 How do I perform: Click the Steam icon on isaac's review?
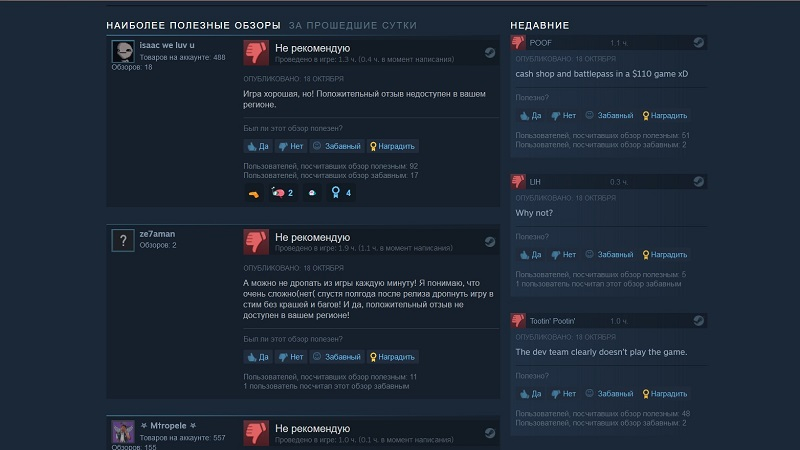(490, 53)
